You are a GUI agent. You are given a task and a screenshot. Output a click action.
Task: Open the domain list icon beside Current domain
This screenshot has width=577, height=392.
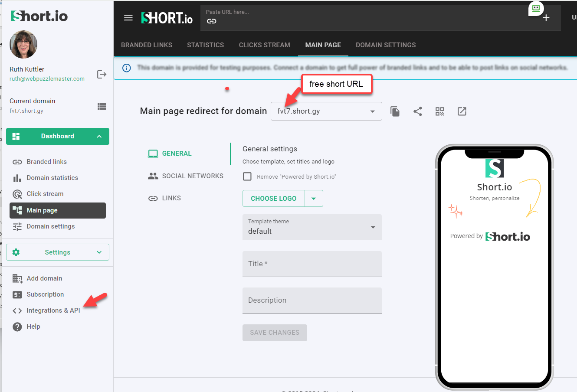click(x=102, y=106)
